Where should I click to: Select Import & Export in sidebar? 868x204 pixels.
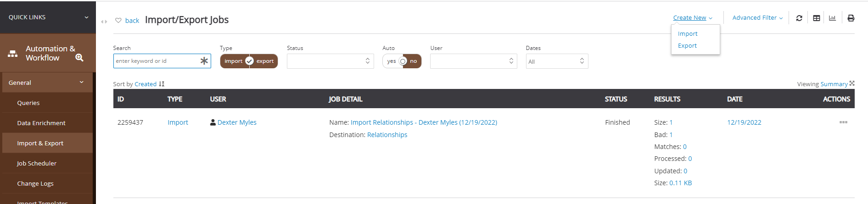tap(47, 143)
